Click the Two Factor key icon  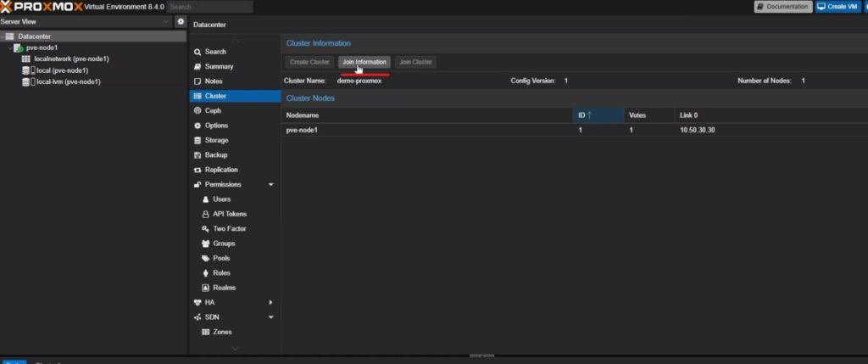click(x=205, y=229)
